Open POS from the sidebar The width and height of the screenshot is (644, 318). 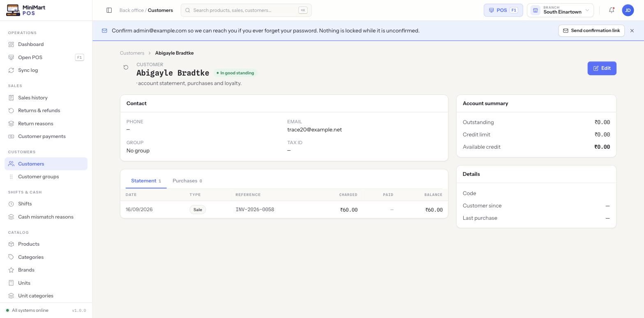click(x=46, y=58)
